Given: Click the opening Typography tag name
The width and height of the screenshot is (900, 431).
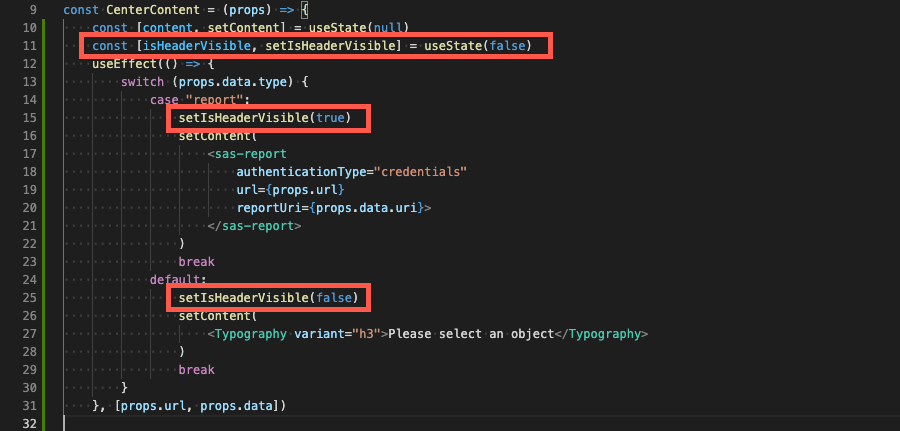Looking at the screenshot, I should coord(251,334).
